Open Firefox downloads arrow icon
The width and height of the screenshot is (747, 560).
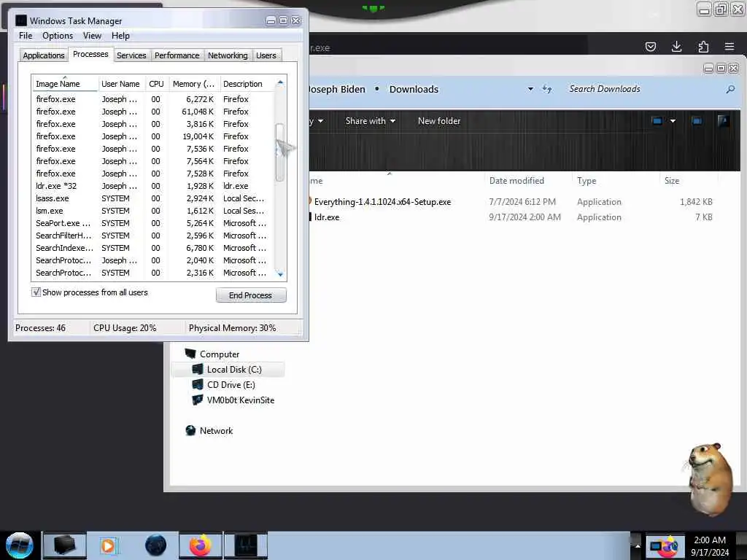pyautogui.click(x=676, y=46)
